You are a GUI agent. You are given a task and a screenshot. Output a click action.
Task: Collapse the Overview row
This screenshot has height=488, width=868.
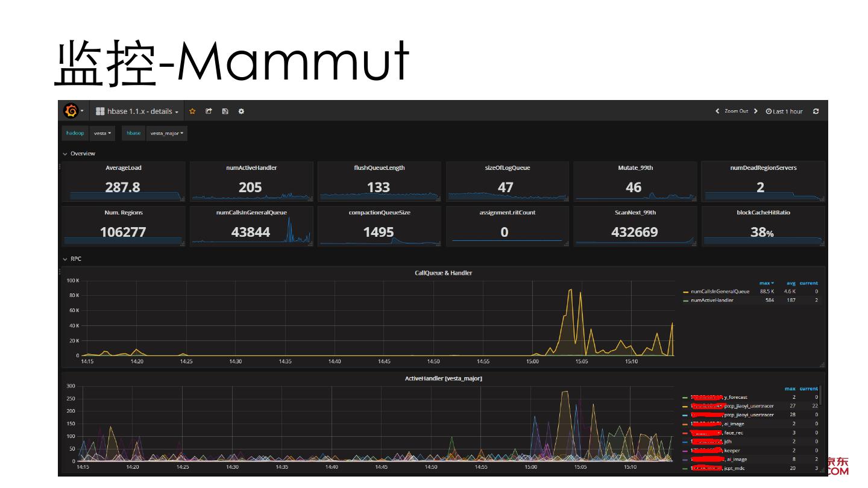tap(79, 154)
